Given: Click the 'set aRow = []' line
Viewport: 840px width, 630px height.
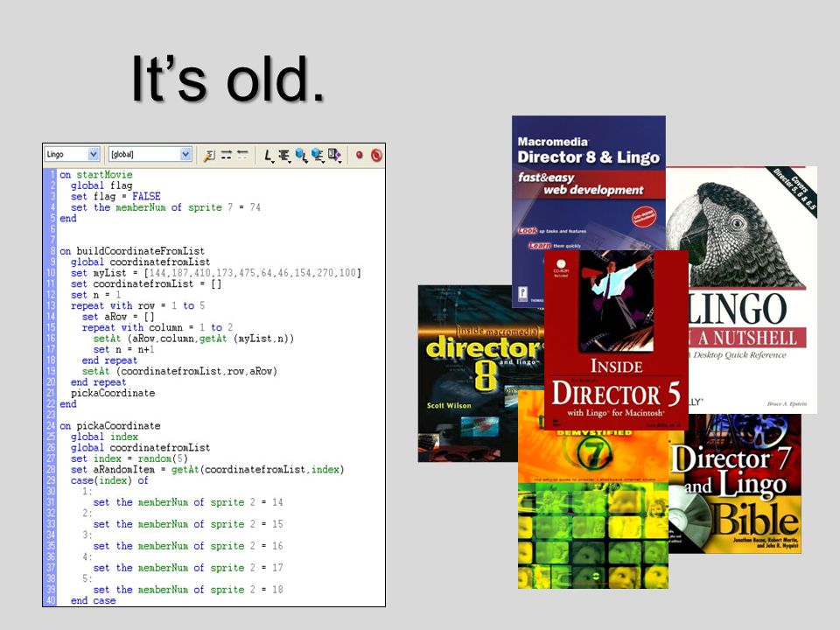Looking at the screenshot, I should (118, 317).
